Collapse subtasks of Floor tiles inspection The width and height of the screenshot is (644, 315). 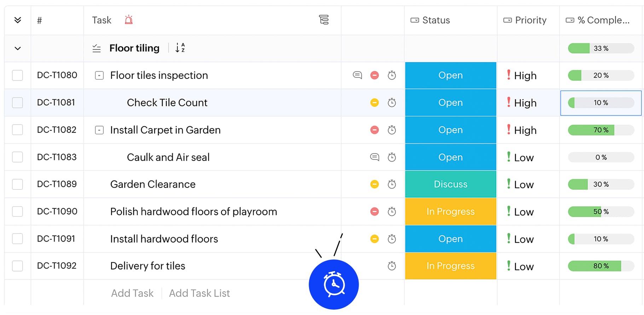coord(99,75)
